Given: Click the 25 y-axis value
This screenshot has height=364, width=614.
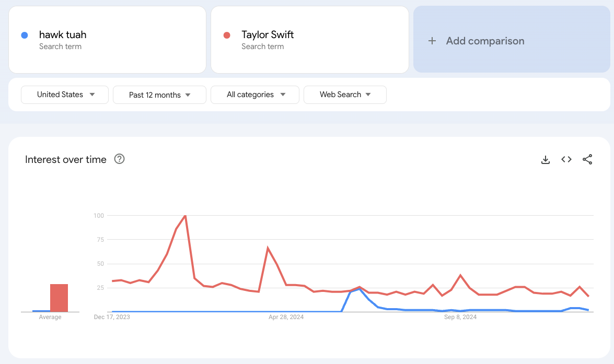Looking at the screenshot, I should tap(100, 288).
